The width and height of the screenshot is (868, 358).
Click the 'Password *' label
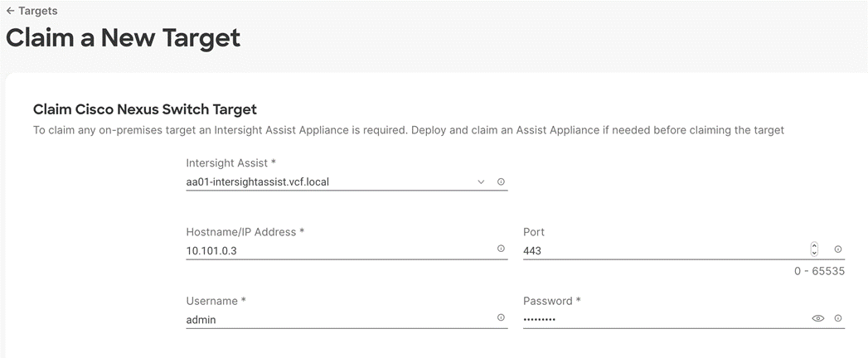point(552,301)
